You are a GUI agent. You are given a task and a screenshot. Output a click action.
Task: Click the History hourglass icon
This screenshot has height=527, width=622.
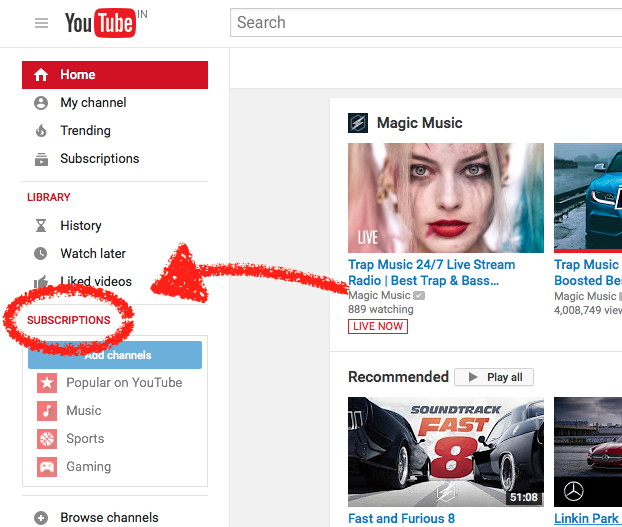41,226
